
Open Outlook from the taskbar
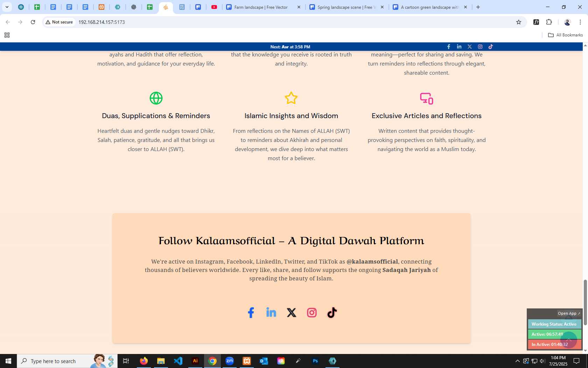[264, 361]
